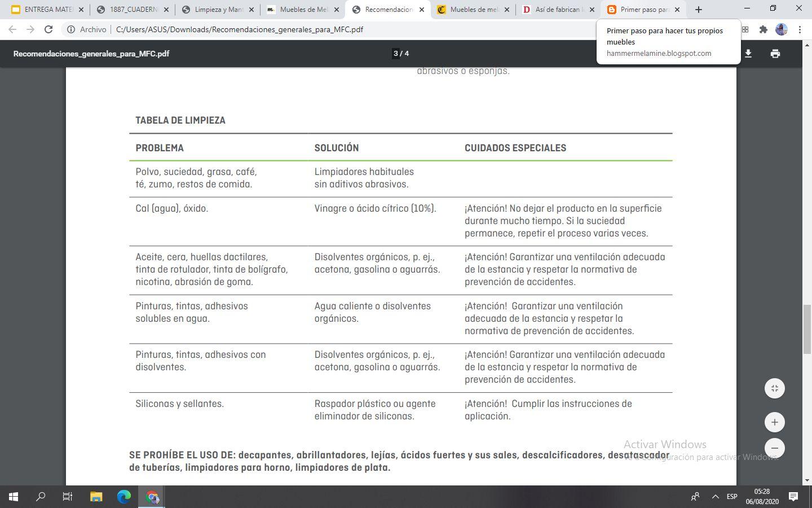
Task: Click the 'Pinturas, tintas, adhesivos solubles en agua' cell
Action: pyautogui.click(x=192, y=312)
